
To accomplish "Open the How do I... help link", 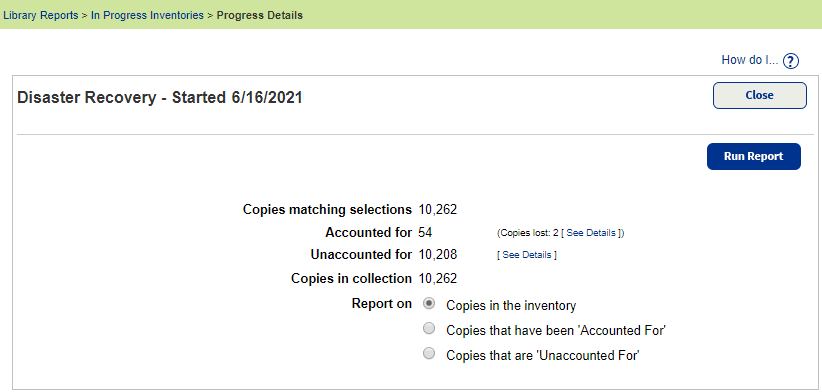I will pos(750,60).
